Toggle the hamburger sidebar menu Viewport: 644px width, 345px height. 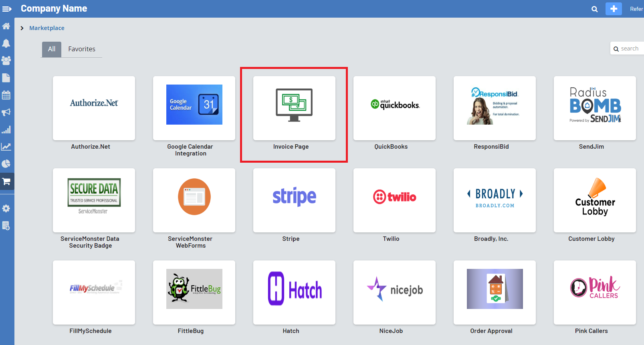point(7,9)
